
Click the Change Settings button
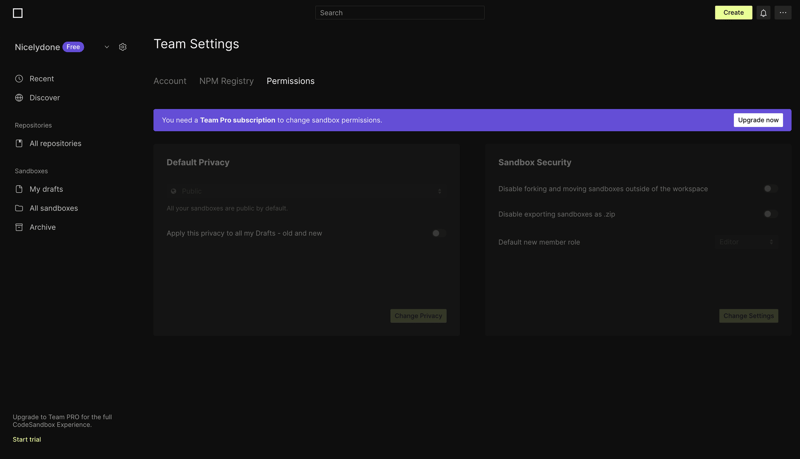pyautogui.click(x=748, y=316)
